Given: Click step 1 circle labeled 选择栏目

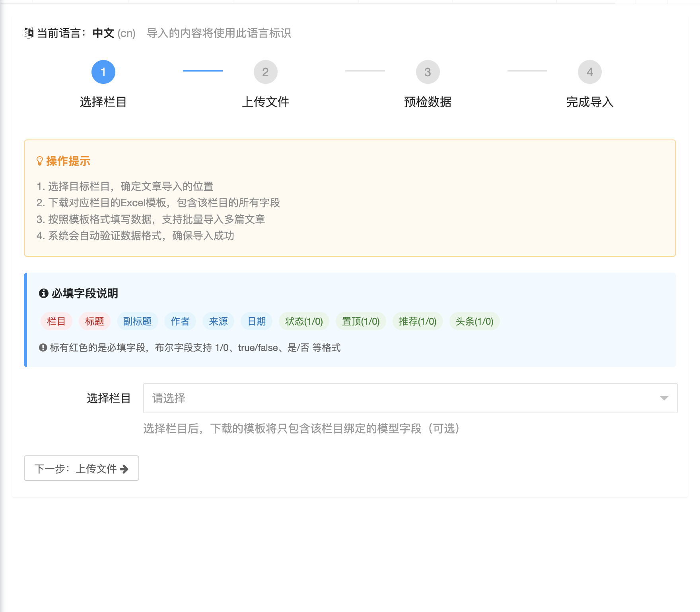Looking at the screenshot, I should click(103, 72).
